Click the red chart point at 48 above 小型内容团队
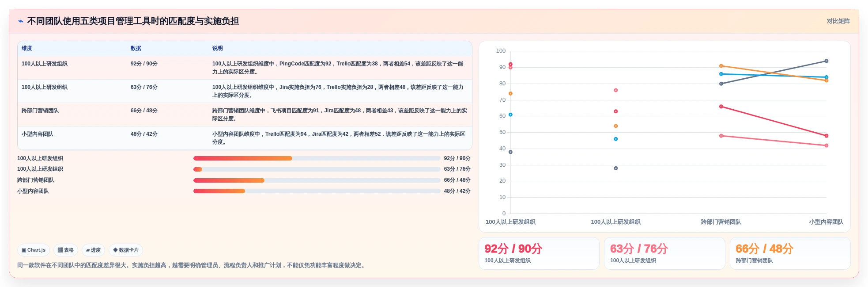Image resolution: width=868 pixels, height=287 pixels. click(x=826, y=136)
